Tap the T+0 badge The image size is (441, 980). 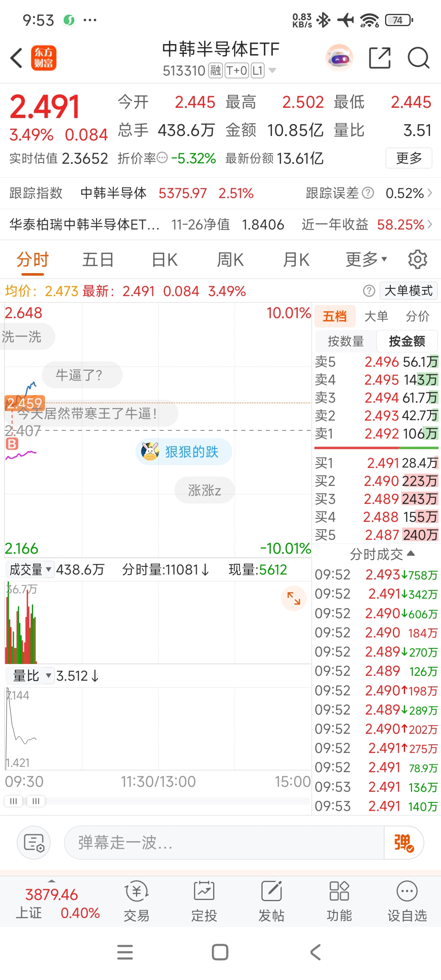point(236,71)
